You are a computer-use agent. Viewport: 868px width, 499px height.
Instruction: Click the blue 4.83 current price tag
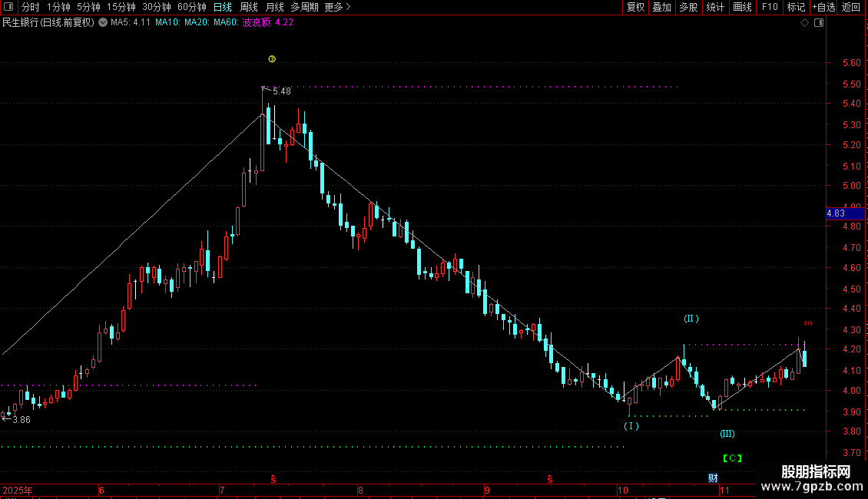[845, 213]
